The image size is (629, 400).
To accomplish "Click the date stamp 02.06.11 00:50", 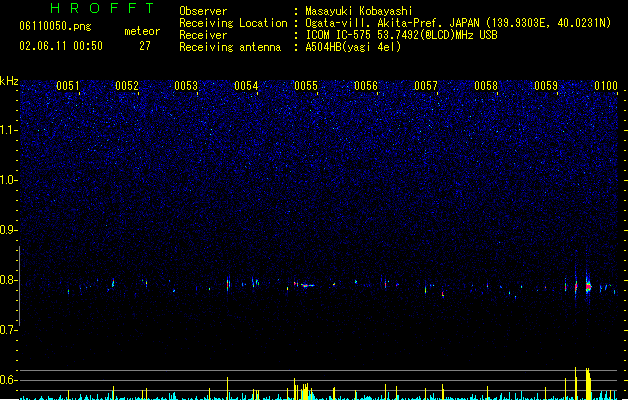I will click(x=61, y=46).
